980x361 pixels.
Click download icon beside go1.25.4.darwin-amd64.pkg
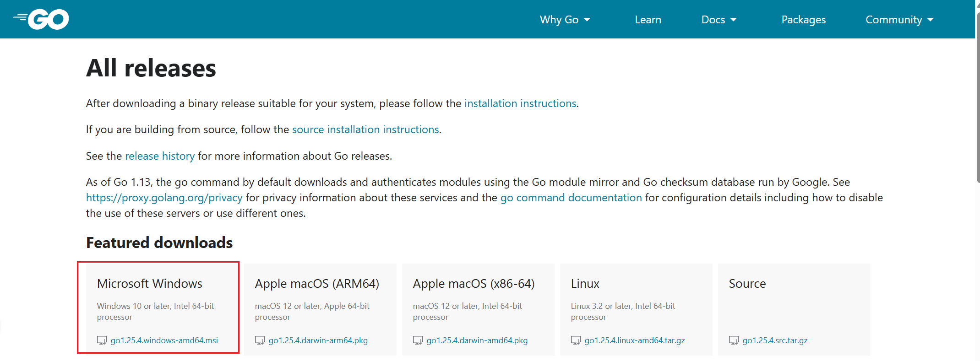pyautogui.click(x=418, y=340)
